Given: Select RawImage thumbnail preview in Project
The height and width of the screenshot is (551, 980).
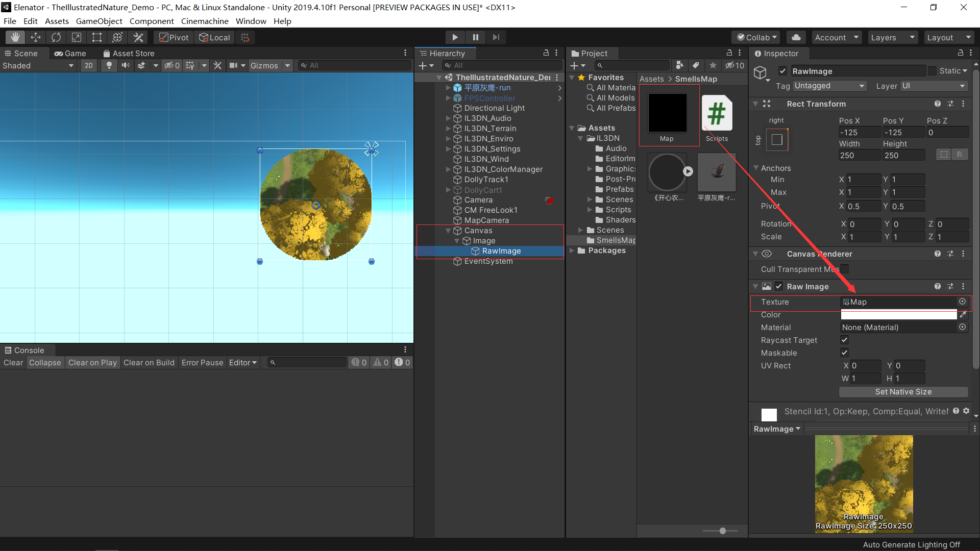Looking at the screenshot, I should tap(864, 484).
